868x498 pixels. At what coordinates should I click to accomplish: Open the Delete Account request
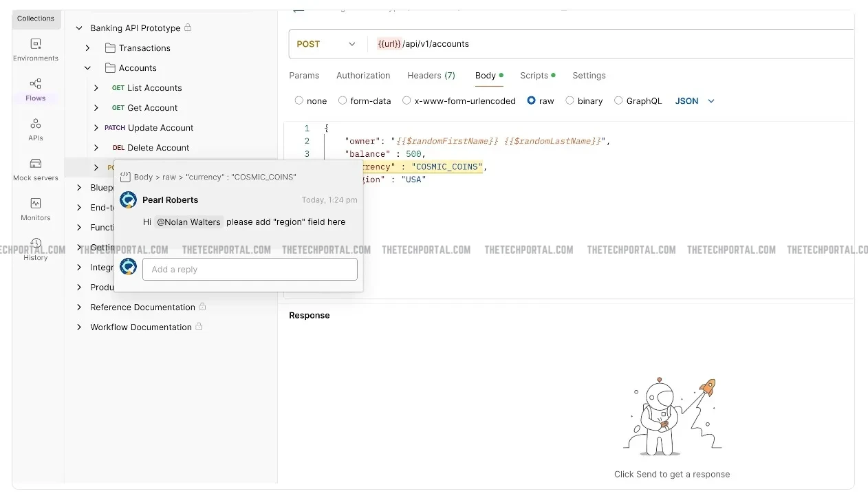(158, 148)
